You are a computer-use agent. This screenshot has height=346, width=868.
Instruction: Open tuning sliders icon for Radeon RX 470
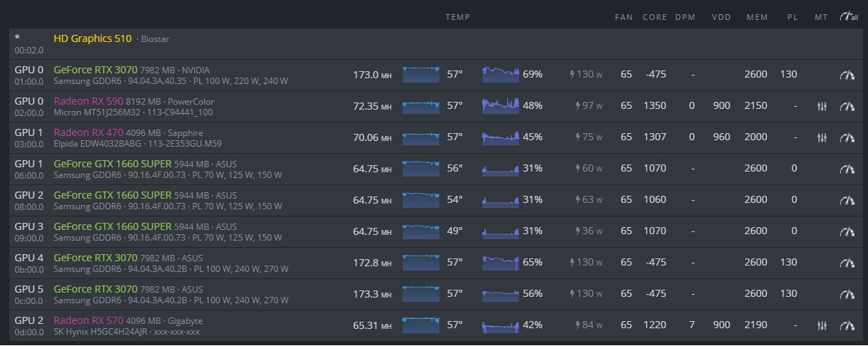coord(822,137)
